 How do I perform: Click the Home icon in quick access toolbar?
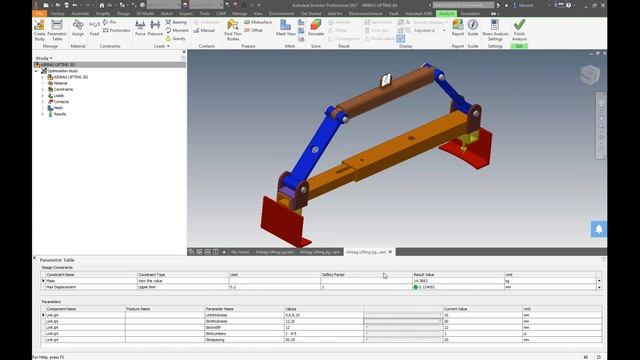tap(102, 5)
